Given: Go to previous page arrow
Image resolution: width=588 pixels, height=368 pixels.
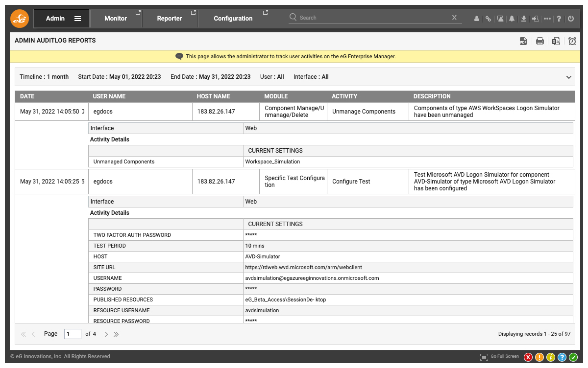Looking at the screenshot, I should (33, 334).
